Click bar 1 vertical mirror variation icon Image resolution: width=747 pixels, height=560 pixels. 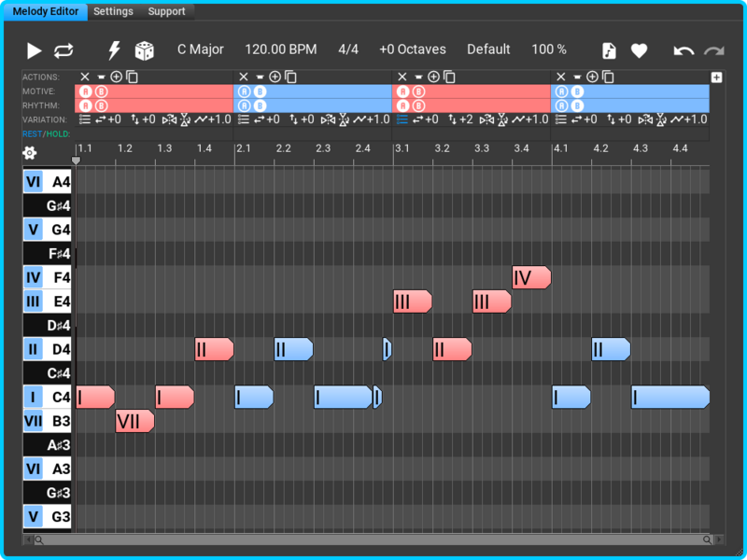point(185,119)
